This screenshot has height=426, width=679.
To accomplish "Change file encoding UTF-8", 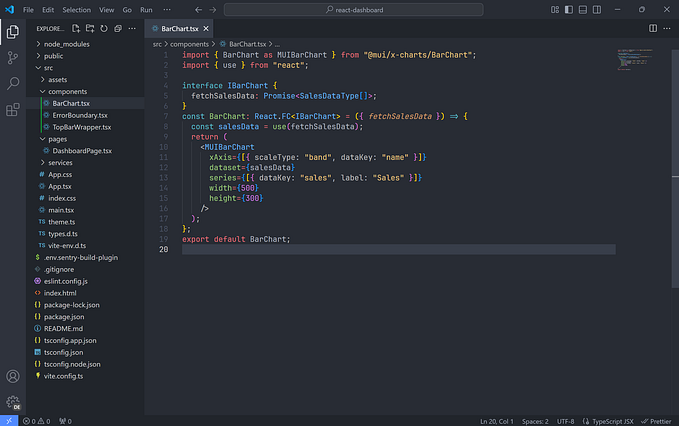I will pos(566,421).
